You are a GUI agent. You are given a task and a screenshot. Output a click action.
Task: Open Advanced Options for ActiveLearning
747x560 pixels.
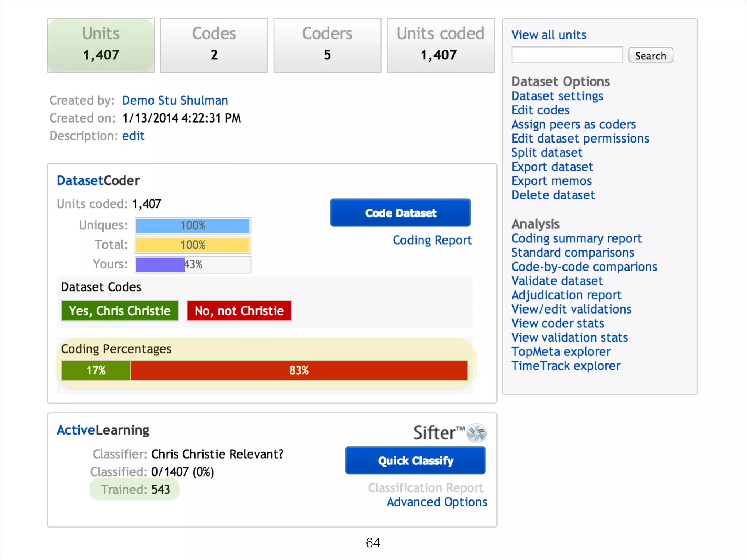coord(437,502)
